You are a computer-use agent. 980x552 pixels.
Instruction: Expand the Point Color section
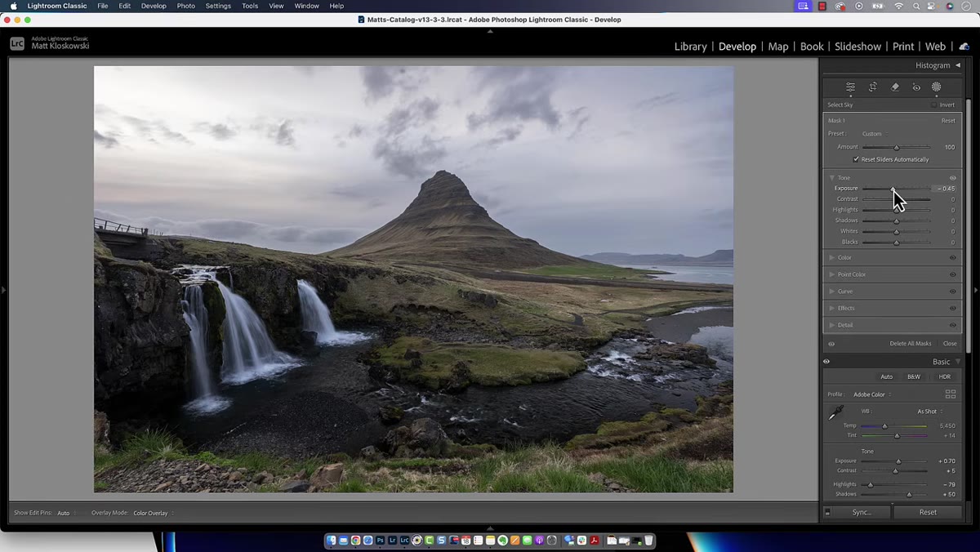click(x=852, y=274)
